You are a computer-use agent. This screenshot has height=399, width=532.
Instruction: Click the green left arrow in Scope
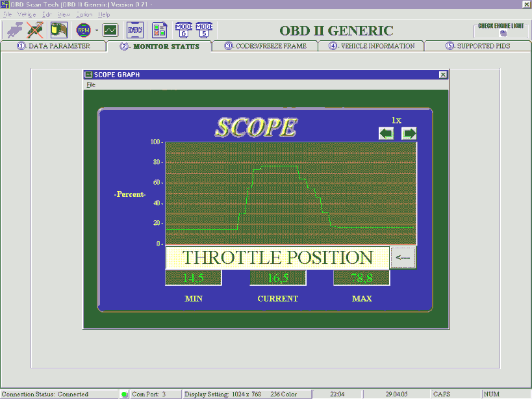(x=386, y=133)
